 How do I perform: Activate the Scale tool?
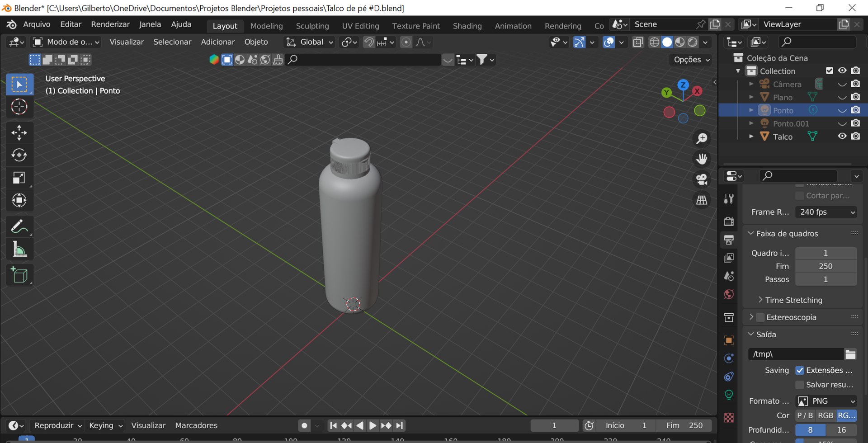(19, 178)
